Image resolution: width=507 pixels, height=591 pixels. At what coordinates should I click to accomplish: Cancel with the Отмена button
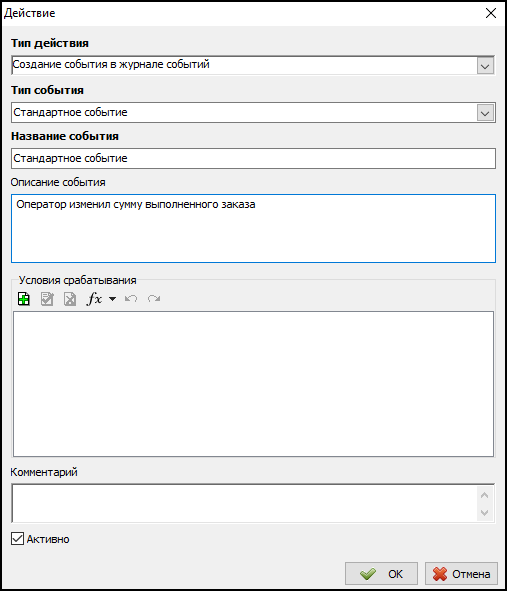point(461,574)
